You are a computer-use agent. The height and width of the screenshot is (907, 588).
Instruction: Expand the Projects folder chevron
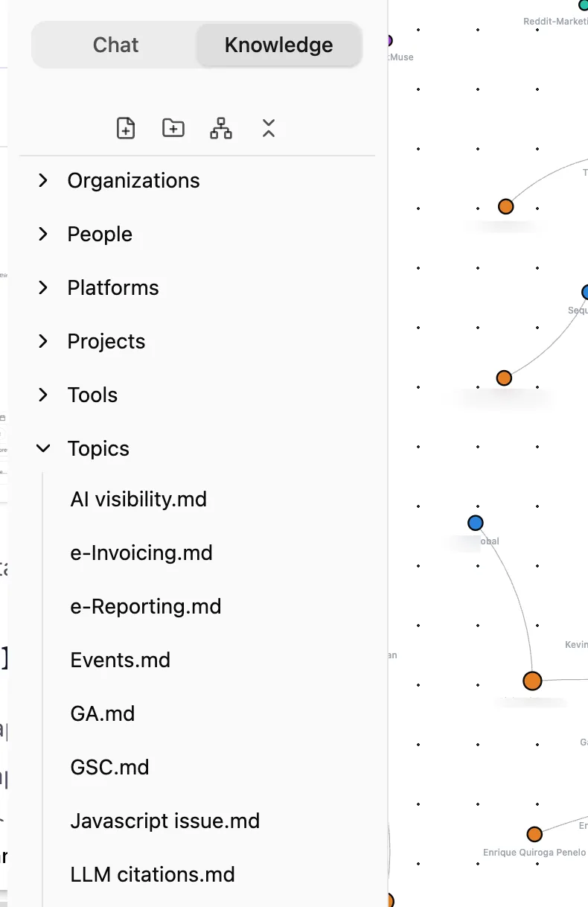coord(43,342)
